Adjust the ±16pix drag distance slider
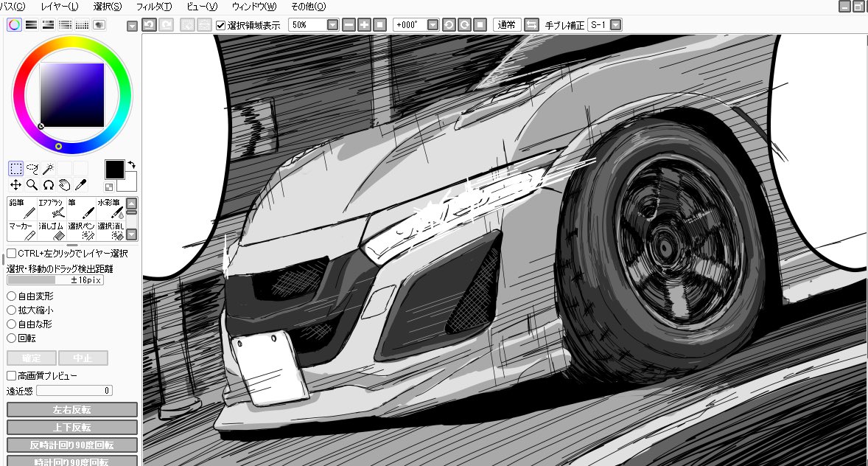 pos(55,280)
